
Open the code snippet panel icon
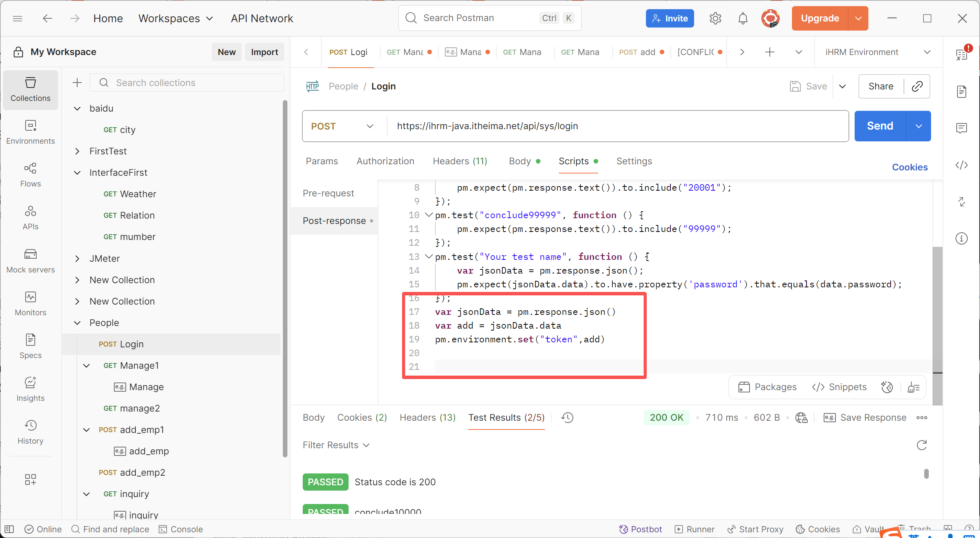(961, 165)
